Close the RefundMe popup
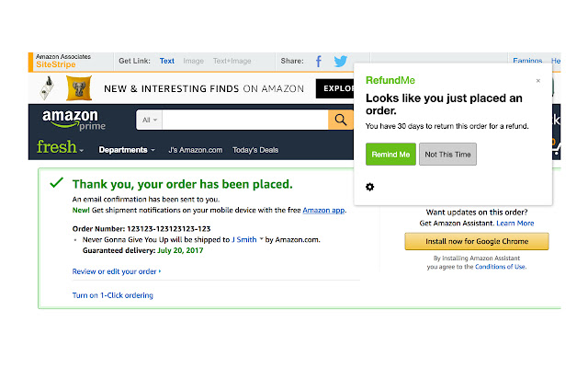 [x=538, y=81]
